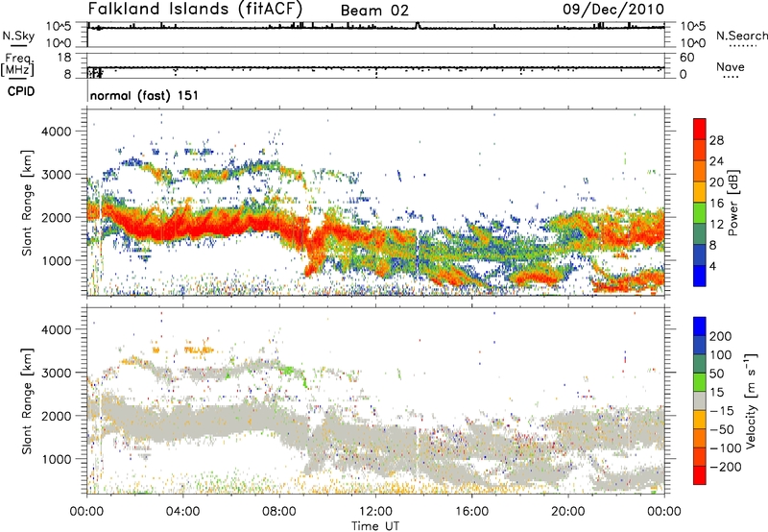The width and height of the screenshot is (768, 532).
Task: Click the green 15–50 velocity segment
Action: click(700, 382)
